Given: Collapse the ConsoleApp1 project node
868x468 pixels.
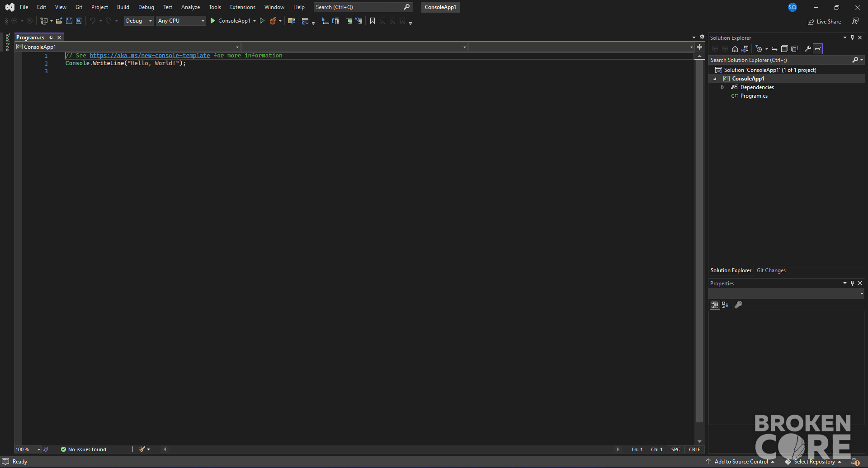Looking at the screenshot, I should point(715,79).
